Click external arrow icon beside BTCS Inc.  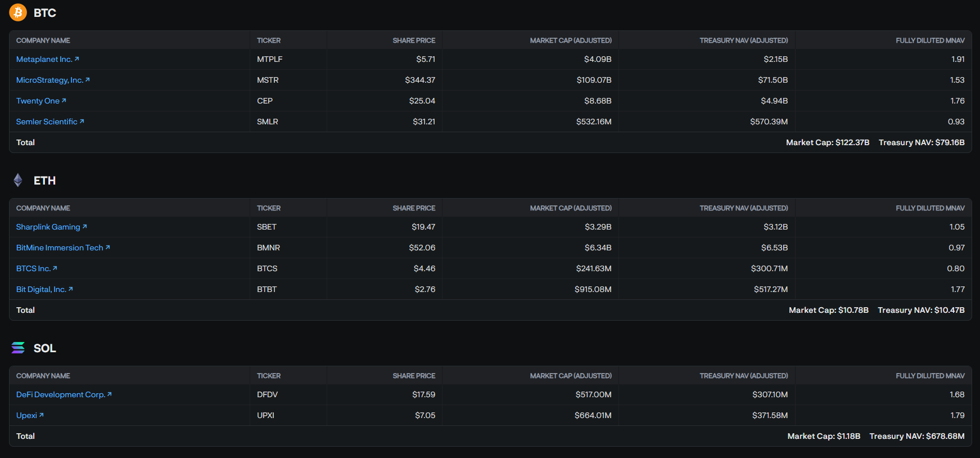coord(55,268)
